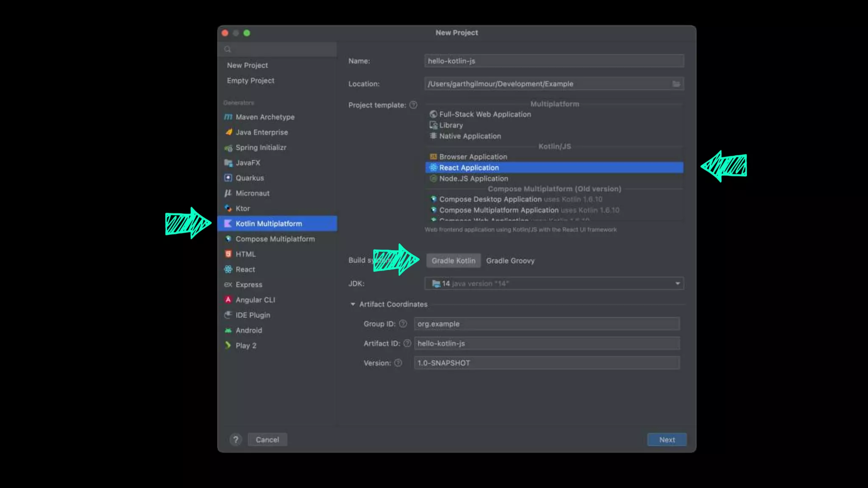Click the question mark help button
This screenshot has width=868, height=488.
pos(236,440)
